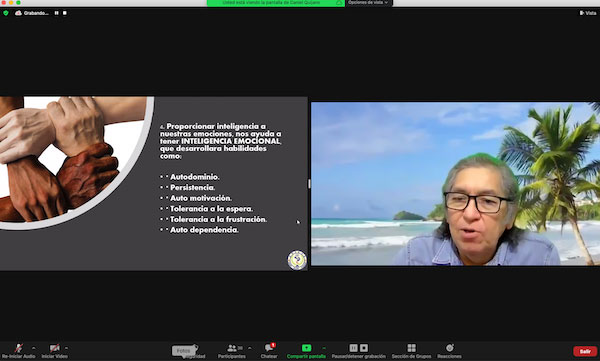Click the macOS yellow minimize window button

click(x=11, y=2)
